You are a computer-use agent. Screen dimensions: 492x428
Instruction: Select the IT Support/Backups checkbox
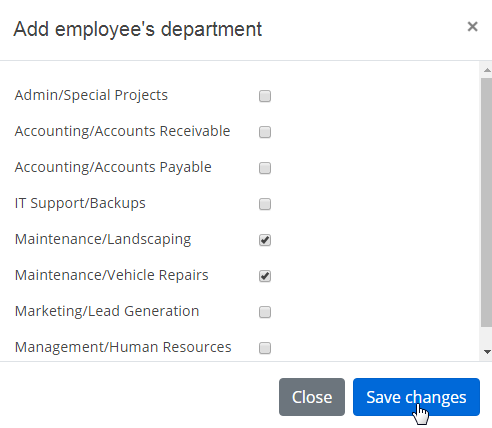coord(265,204)
